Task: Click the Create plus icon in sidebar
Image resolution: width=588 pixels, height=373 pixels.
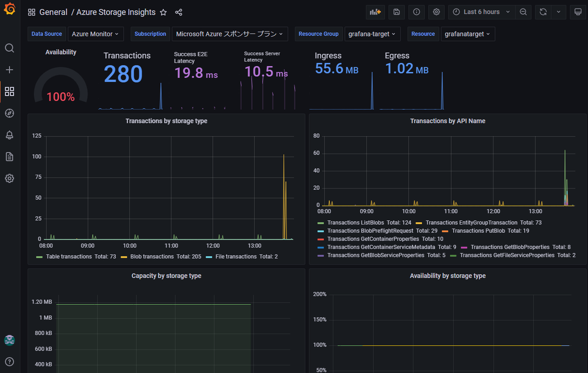Action: coord(9,70)
